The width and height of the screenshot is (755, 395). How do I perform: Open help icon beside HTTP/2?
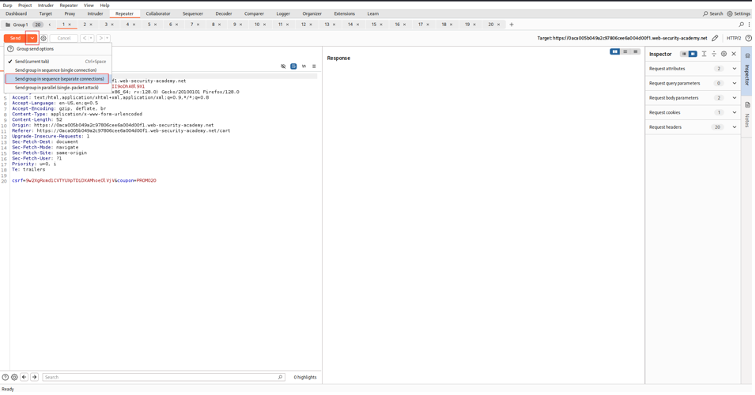tap(748, 38)
